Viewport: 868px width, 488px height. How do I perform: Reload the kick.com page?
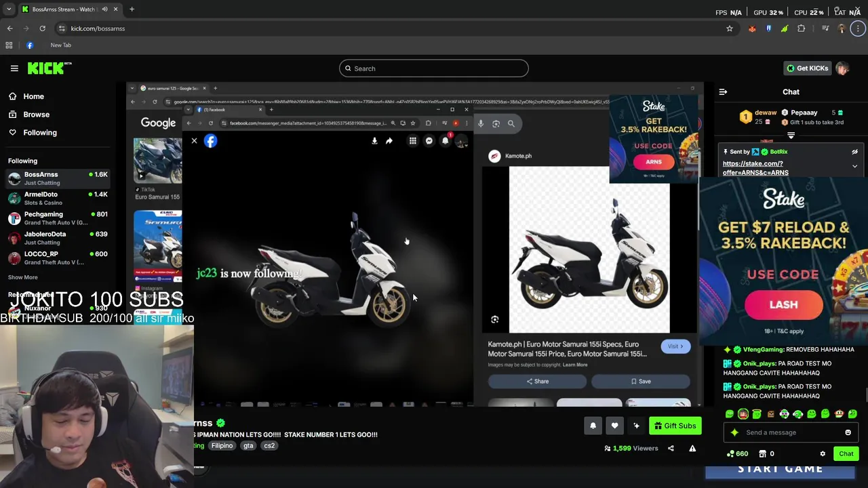tap(42, 28)
